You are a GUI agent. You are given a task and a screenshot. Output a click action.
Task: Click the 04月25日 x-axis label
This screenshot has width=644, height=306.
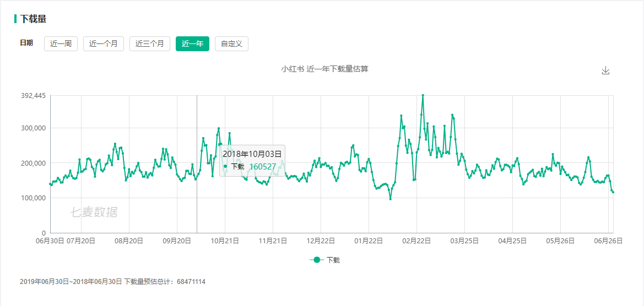click(x=512, y=241)
